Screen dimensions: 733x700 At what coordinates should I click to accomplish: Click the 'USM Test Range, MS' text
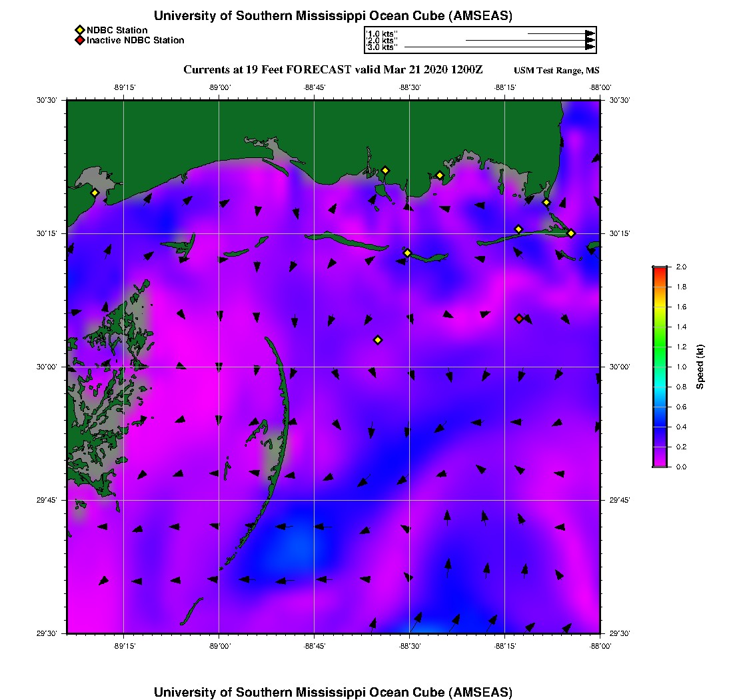(x=556, y=71)
